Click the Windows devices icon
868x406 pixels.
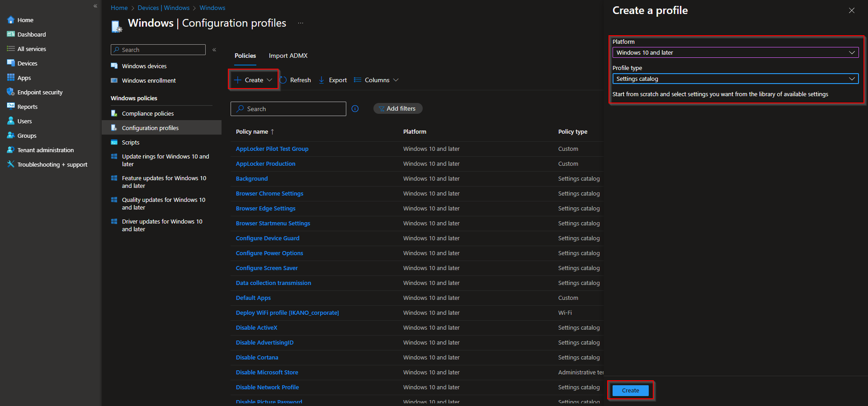click(x=114, y=66)
